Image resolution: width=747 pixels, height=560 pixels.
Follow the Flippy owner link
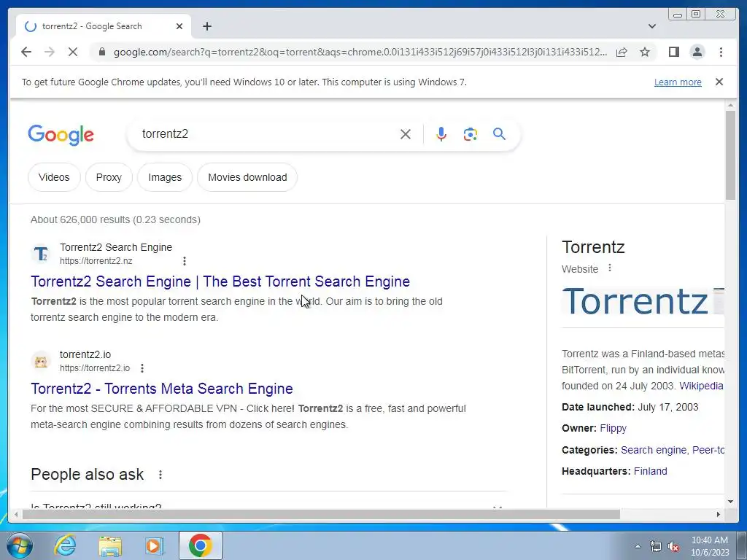613,428
